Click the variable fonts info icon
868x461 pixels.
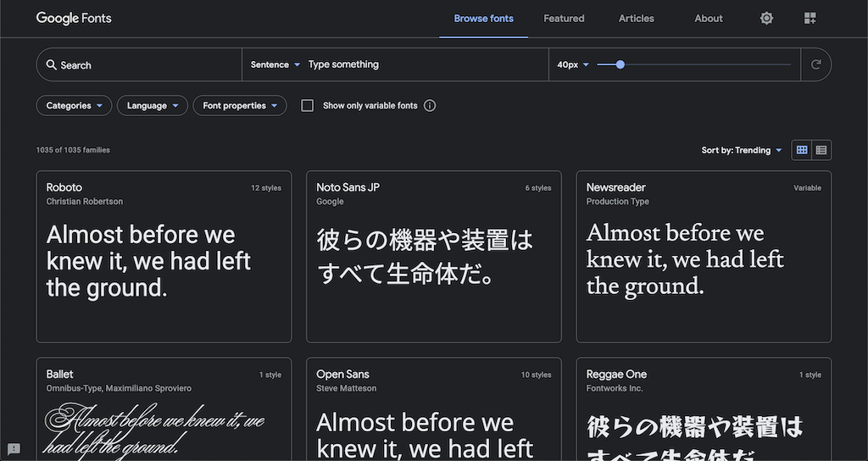point(430,106)
